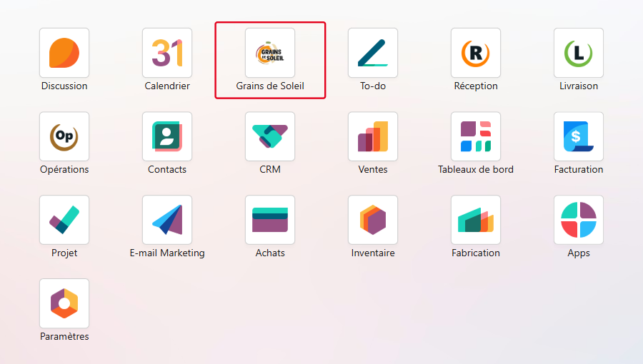Launch the Contacts app
The image size is (643, 364).
[x=167, y=136]
